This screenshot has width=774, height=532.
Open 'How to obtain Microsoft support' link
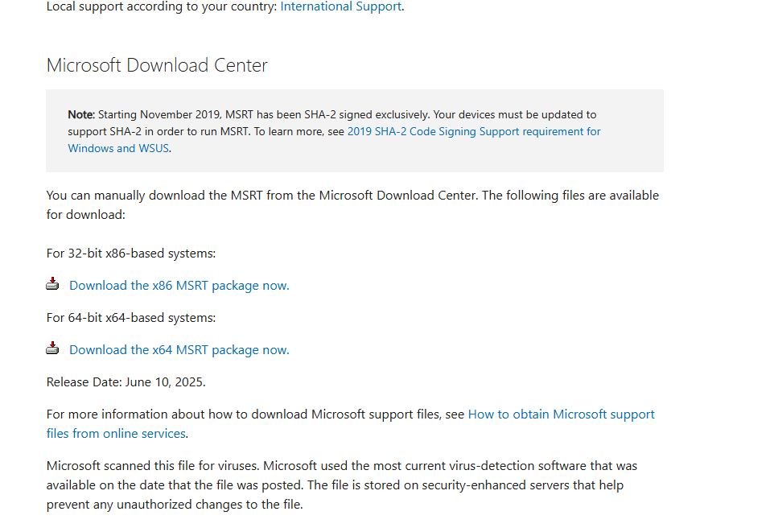562,414
